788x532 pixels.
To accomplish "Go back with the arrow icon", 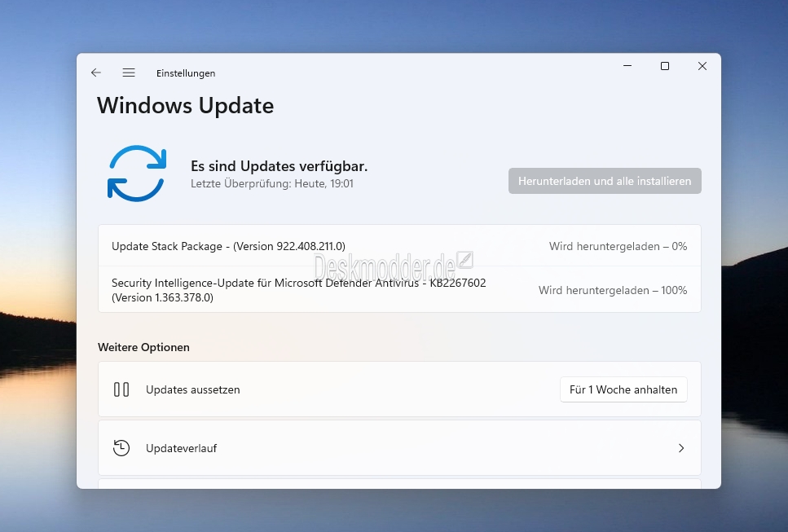I will [96, 73].
